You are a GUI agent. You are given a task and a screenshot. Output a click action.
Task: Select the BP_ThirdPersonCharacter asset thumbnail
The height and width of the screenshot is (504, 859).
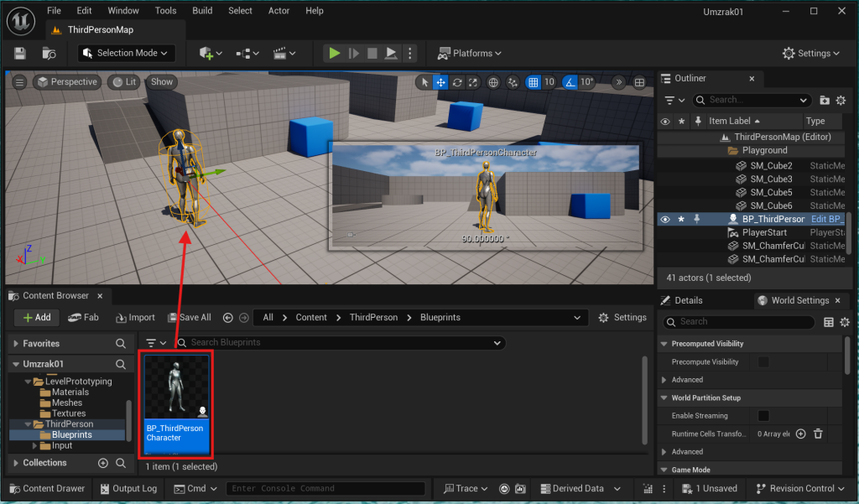point(176,404)
